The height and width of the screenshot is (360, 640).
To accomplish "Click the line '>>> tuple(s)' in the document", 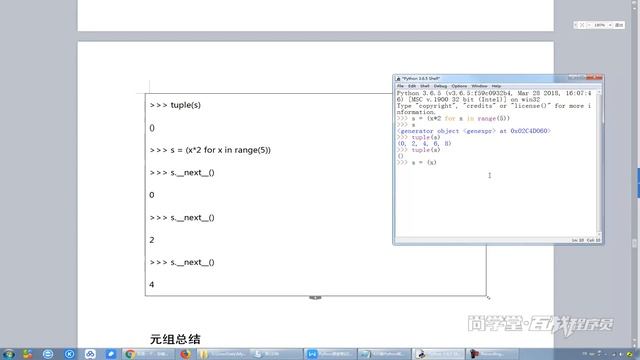I will point(175,105).
